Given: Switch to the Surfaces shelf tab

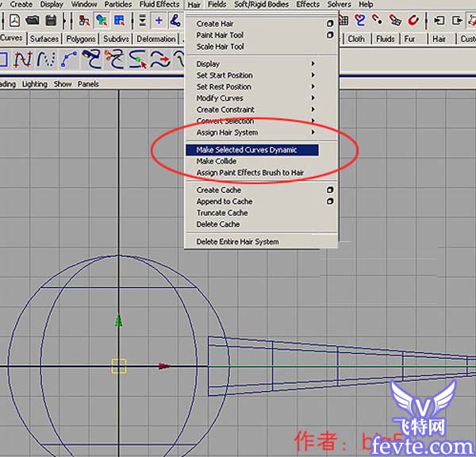Looking at the screenshot, I should [44, 39].
